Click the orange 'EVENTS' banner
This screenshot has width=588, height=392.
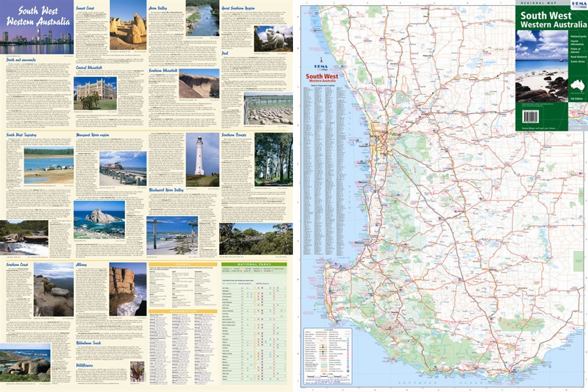183,264
